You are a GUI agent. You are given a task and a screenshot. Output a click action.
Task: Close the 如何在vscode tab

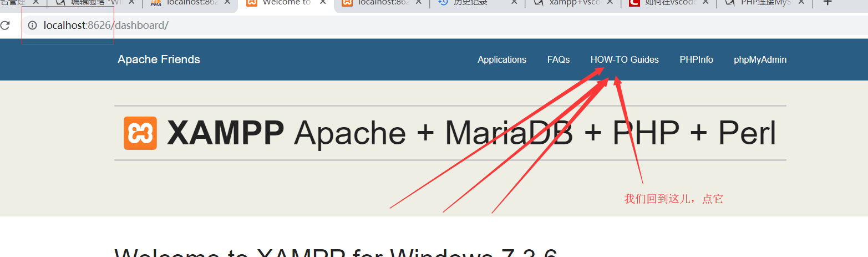(x=706, y=2)
